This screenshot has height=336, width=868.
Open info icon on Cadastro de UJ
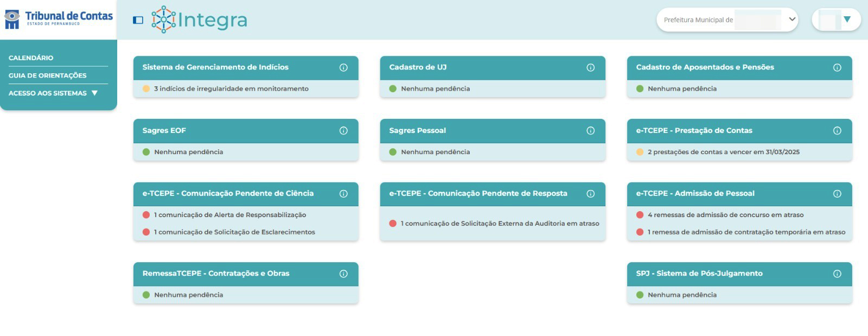click(590, 68)
